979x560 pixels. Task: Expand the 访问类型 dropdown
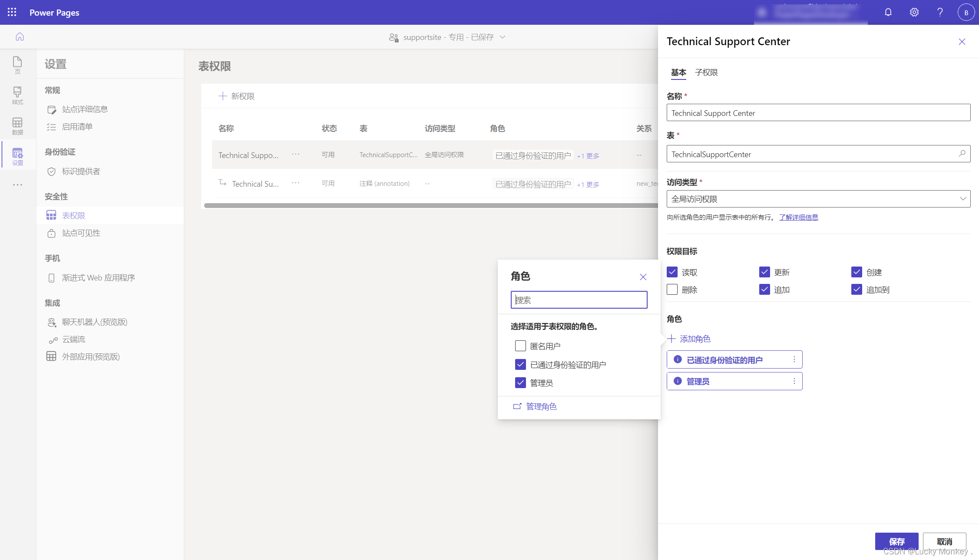click(818, 199)
